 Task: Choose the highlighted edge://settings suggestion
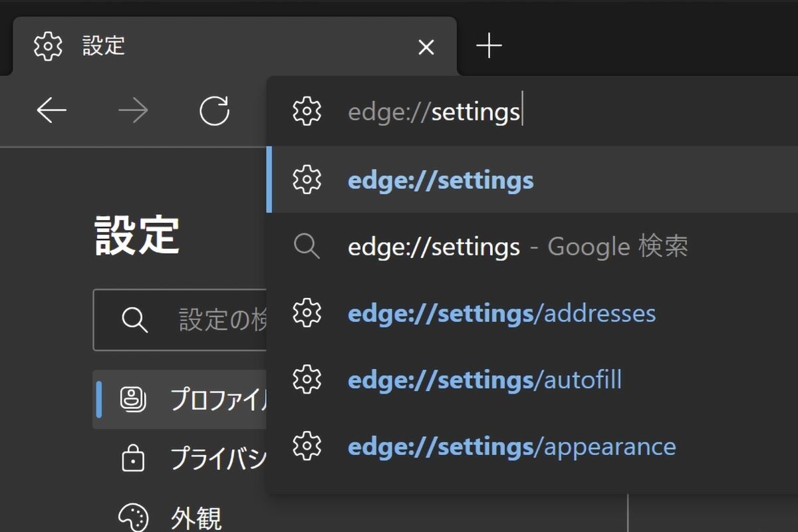(532, 180)
